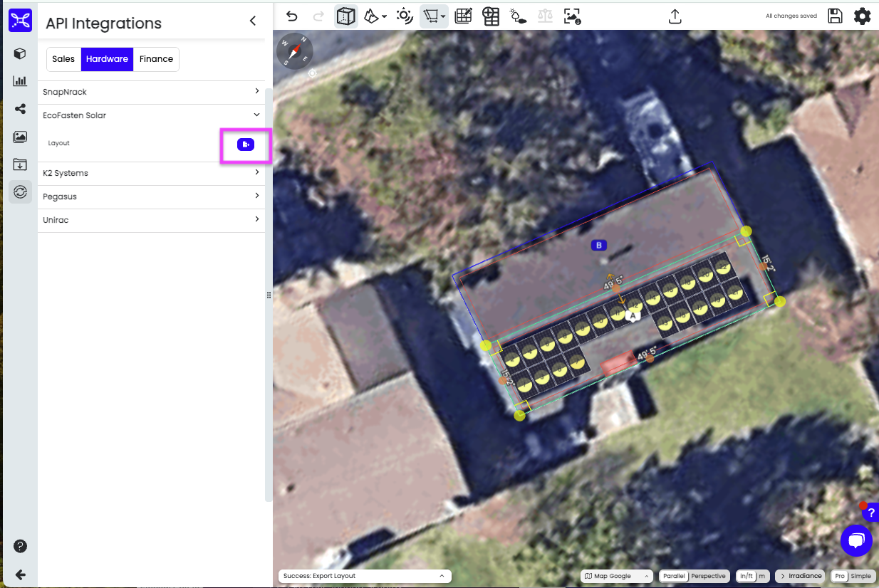
Task: Toggle the Irradiance overlay button
Action: (x=801, y=576)
